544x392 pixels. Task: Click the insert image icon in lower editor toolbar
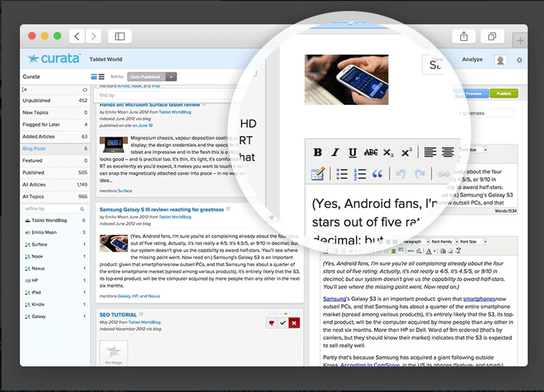[x=393, y=251]
